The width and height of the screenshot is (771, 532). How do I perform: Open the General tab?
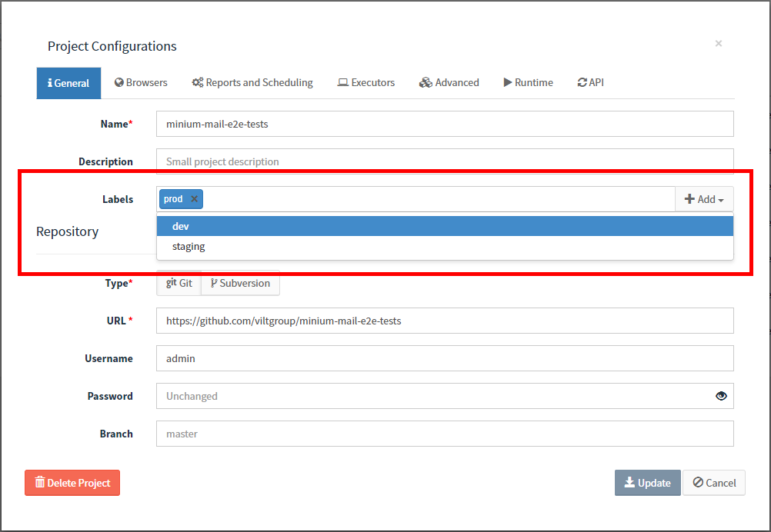(x=68, y=83)
